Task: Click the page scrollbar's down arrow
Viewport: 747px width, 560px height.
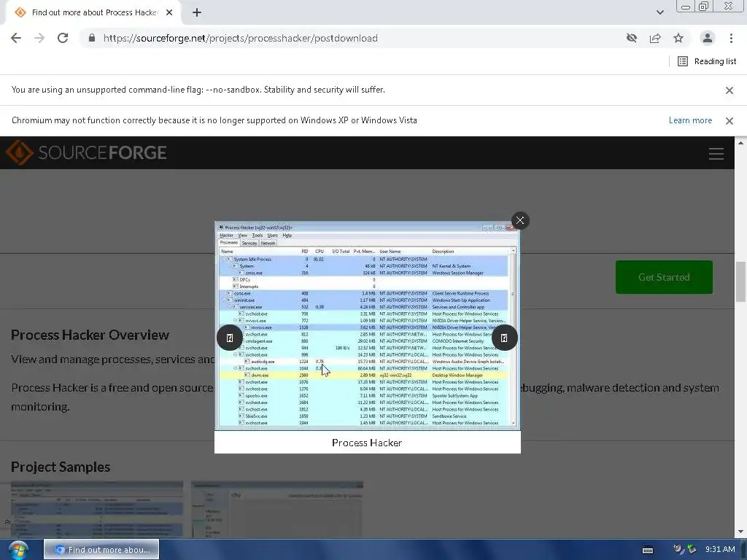Action: [740, 532]
